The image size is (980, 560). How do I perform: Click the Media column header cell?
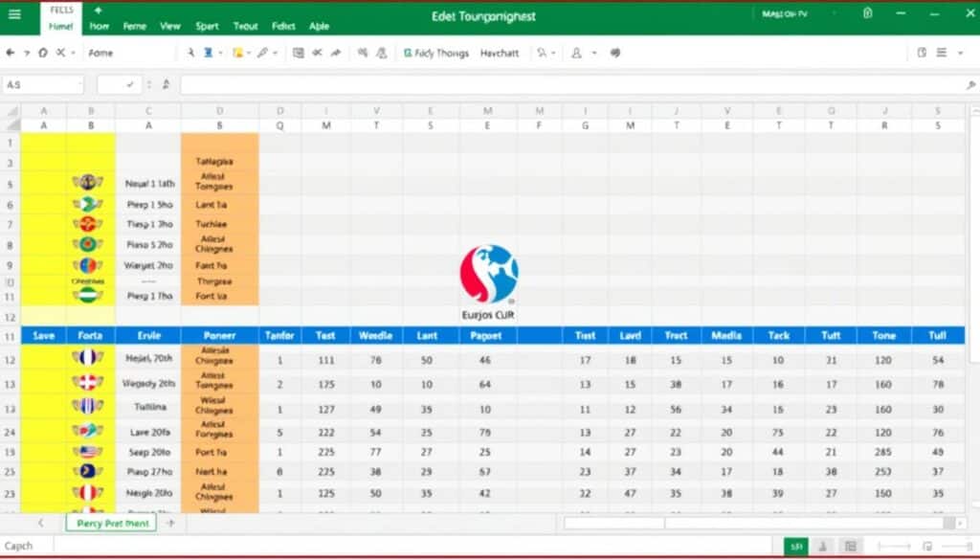[726, 336]
